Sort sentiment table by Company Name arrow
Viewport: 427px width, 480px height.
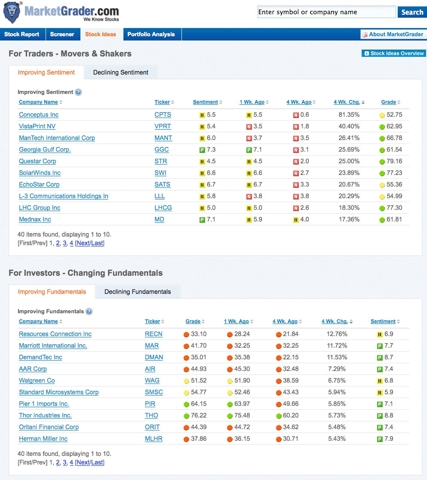(x=61, y=102)
